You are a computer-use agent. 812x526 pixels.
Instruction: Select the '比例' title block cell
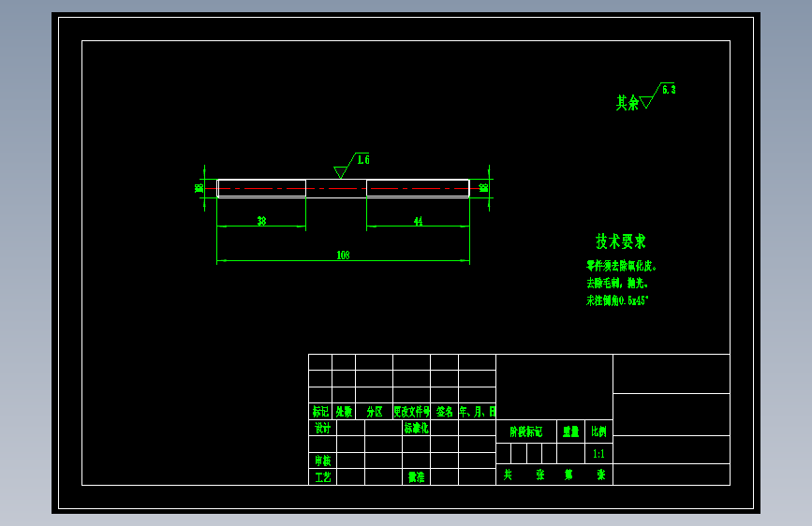pyautogui.click(x=598, y=431)
